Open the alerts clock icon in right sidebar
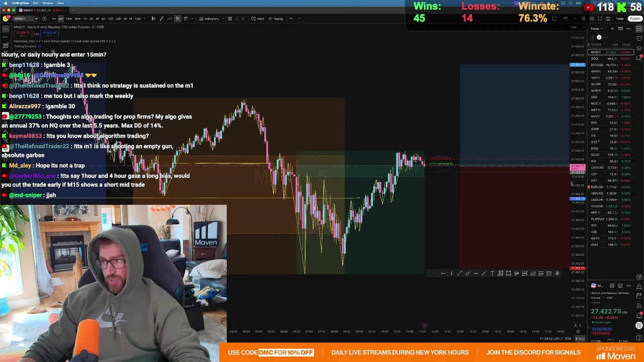The width and height of the screenshot is (644, 362). [x=639, y=39]
